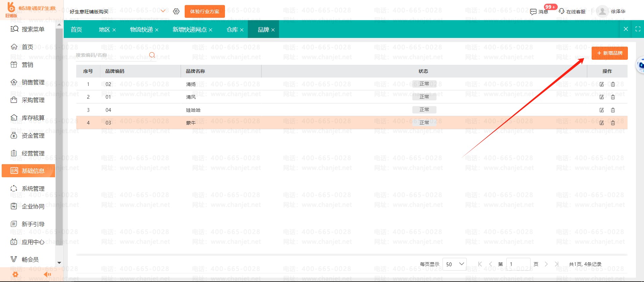Screen dimensions: 644x282
Task: Delete brand 娃哈哈 row
Action: coord(613,110)
